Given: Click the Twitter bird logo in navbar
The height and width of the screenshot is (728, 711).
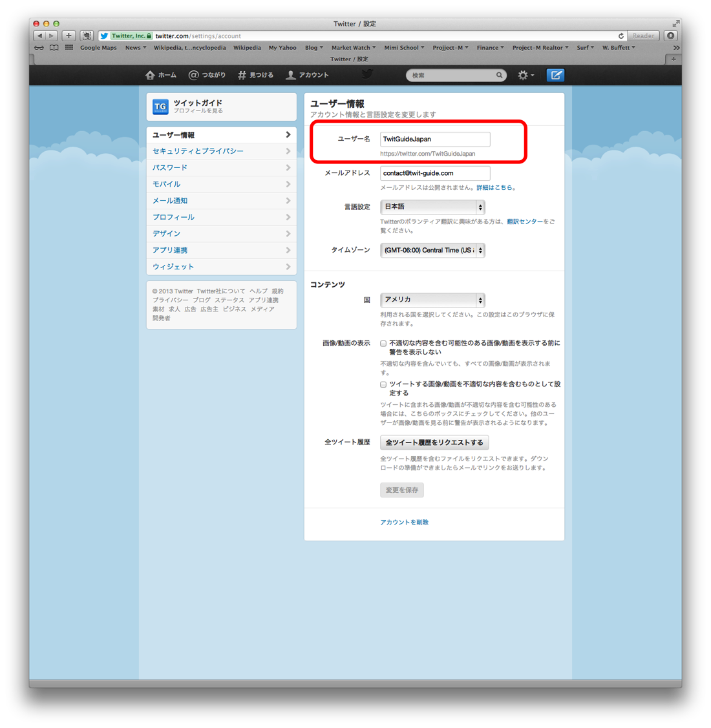Looking at the screenshot, I should 367,74.
